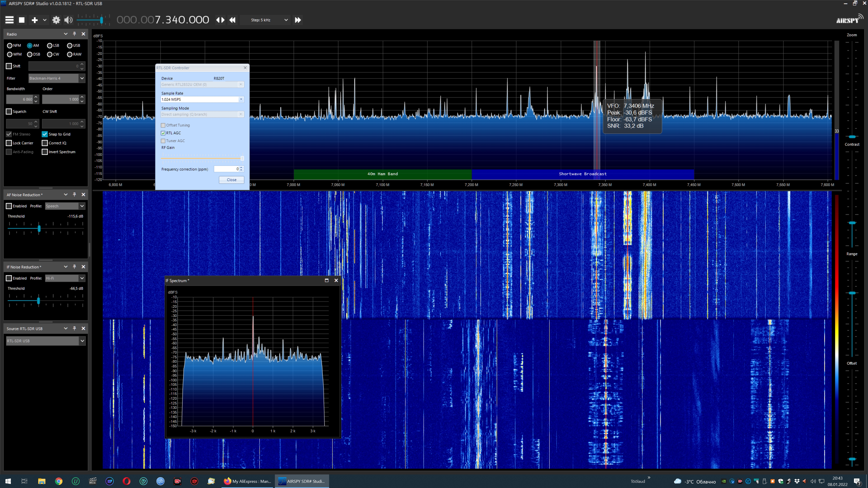This screenshot has width=868, height=488.
Task: Collapse the IF Noise Reduction panel chevron
Action: (66, 266)
